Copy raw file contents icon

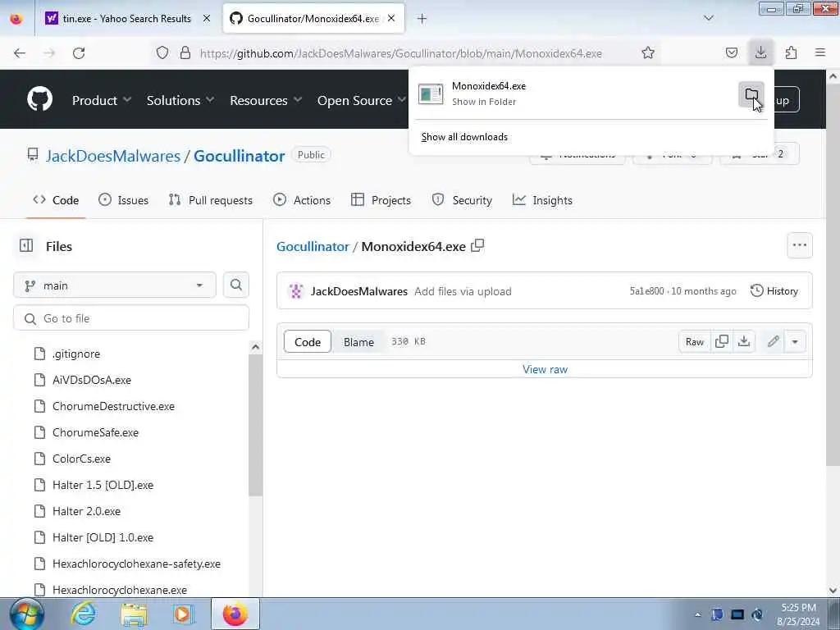tap(722, 341)
